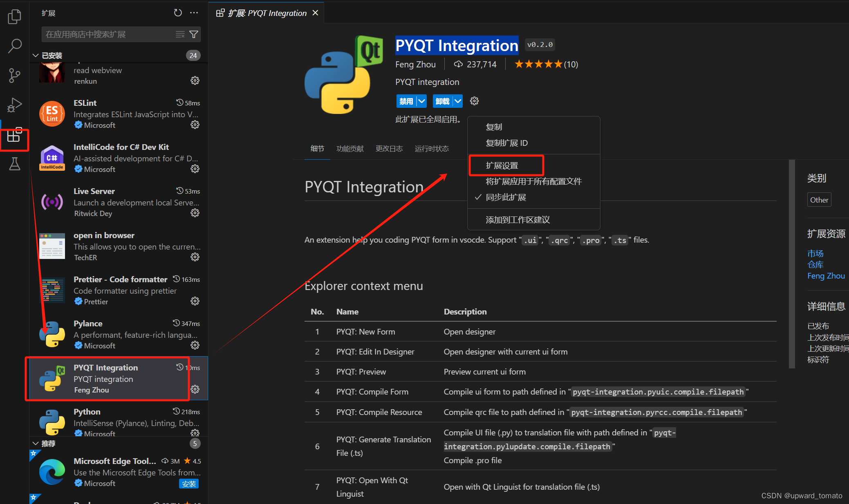Open Repository (仓库) resource link
Image resolution: width=849 pixels, height=504 pixels.
(x=815, y=265)
